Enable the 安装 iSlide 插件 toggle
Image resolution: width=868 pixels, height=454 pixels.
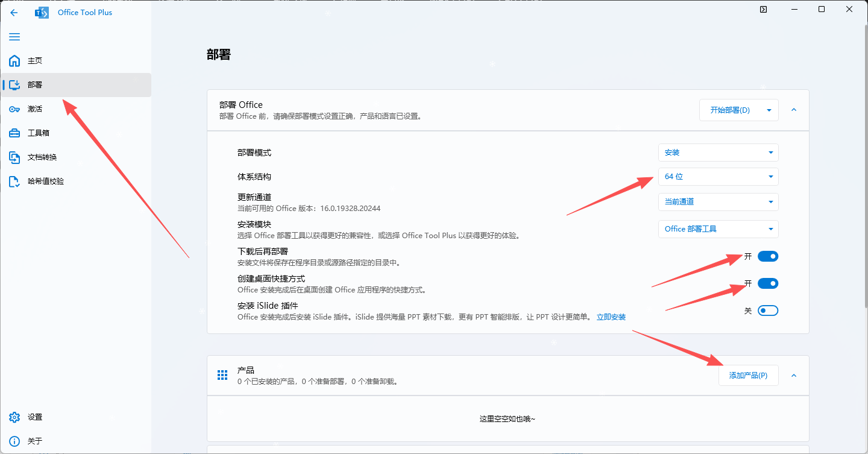click(x=768, y=310)
